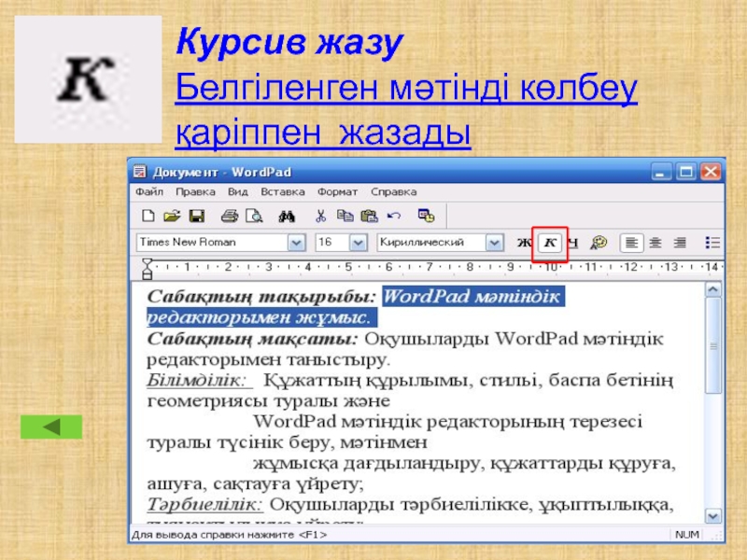Cut the selection with the scissors icon
The width and height of the screenshot is (747, 560).
320,217
